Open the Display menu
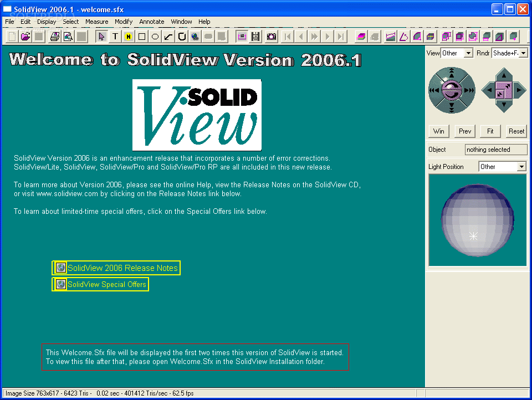Image resolution: width=532 pixels, height=400 pixels. tap(47, 22)
